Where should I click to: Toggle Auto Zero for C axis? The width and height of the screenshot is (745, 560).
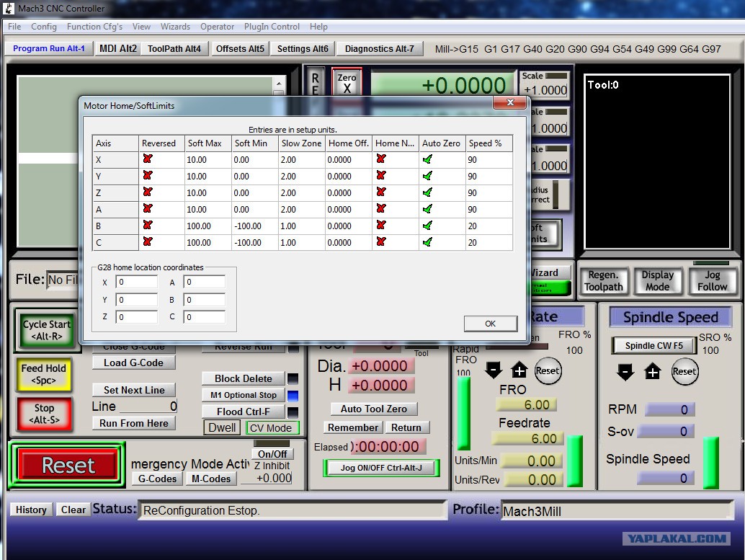click(x=427, y=242)
